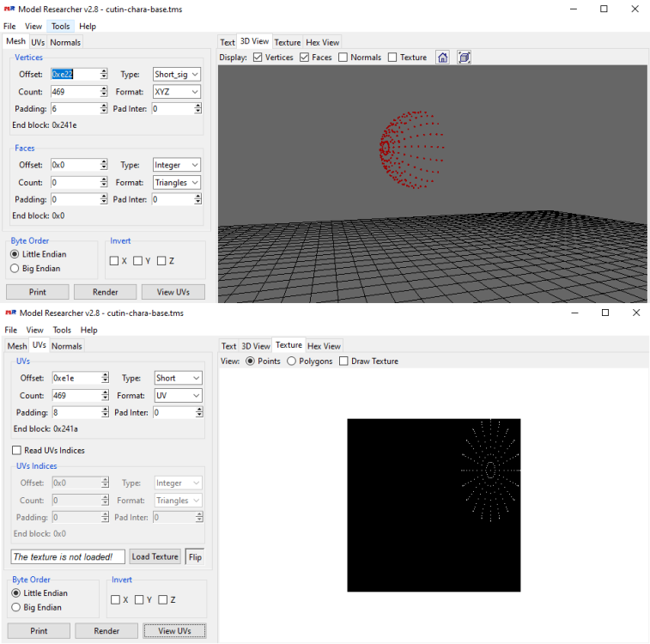Toggle the Faces display checkbox
The height and width of the screenshot is (644, 650).
pos(304,58)
